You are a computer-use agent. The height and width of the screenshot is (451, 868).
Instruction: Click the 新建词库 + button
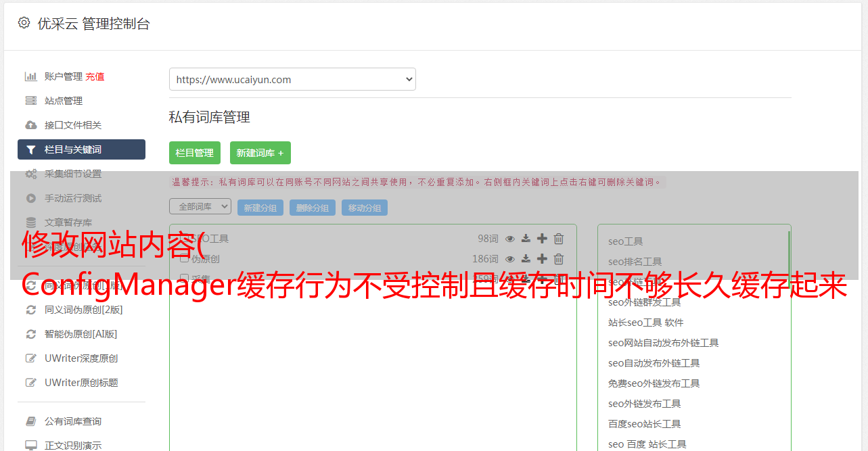pos(260,153)
